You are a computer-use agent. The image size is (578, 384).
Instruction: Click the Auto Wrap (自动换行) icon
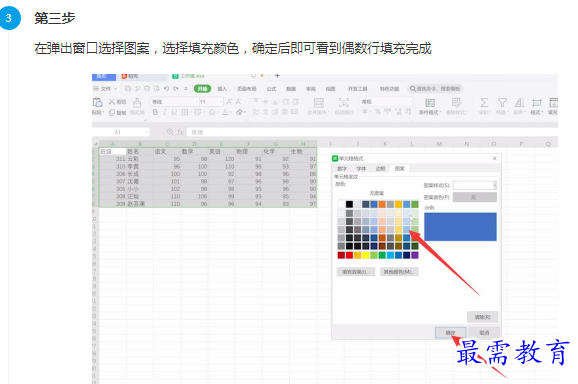click(x=344, y=103)
